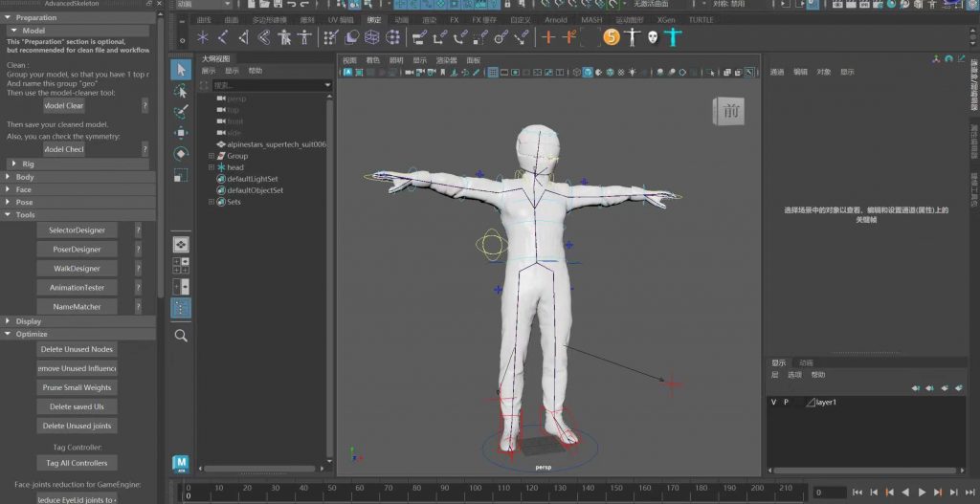Activate the Paint Selection tool
Image resolution: width=980 pixels, height=504 pixels.
181,112
